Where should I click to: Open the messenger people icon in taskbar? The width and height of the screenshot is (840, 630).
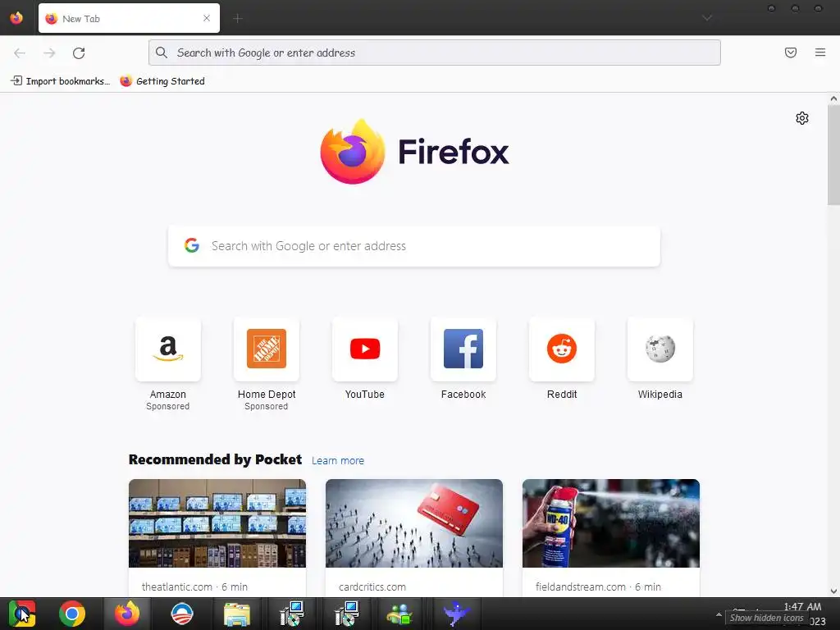point(399,614)
